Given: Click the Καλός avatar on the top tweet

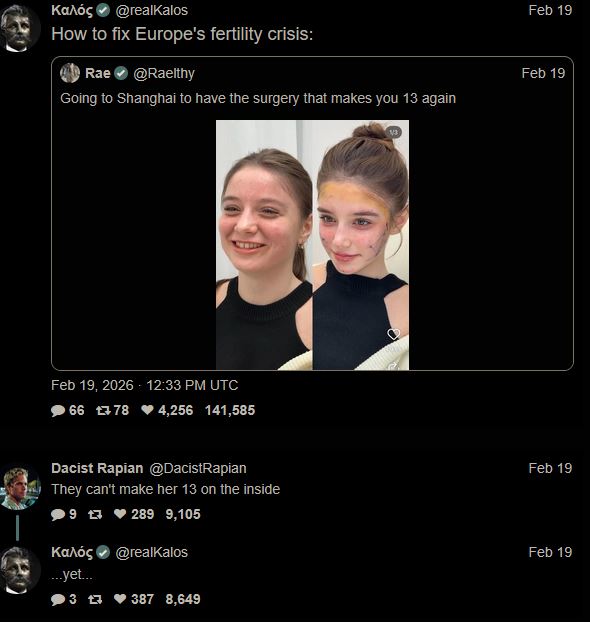Looking at the screenshot, I should point(19,28).
